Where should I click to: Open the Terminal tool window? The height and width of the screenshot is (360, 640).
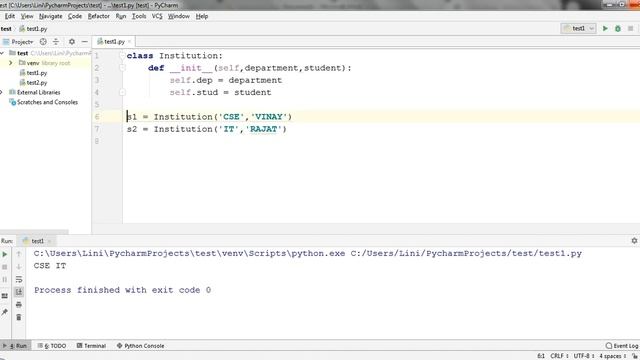91,346
